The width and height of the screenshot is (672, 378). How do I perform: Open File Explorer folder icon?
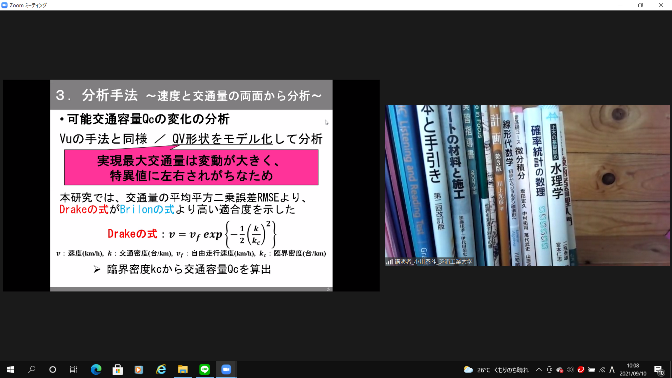click(x=183, y=369)
